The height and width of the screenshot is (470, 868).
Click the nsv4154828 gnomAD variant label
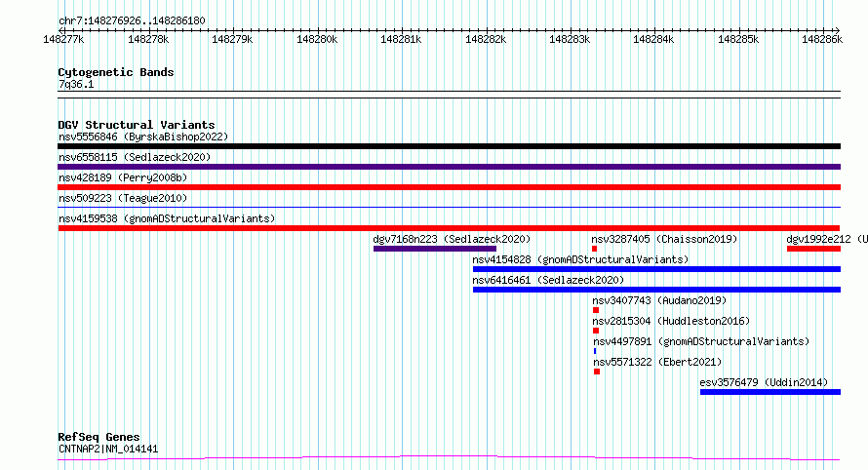point(580,259)
